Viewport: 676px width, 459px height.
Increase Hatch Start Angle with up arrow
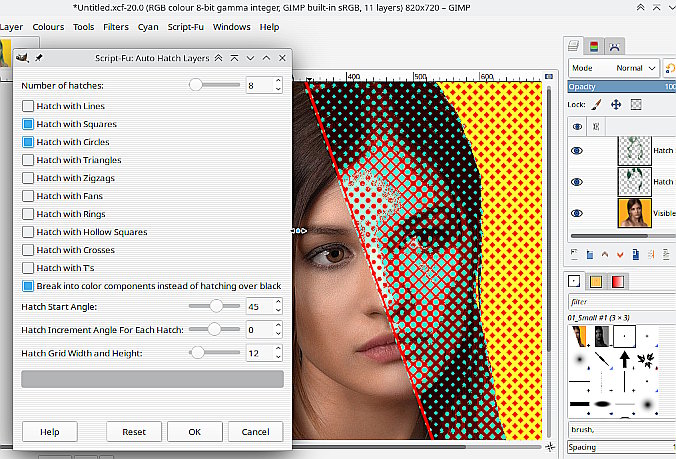278,302
